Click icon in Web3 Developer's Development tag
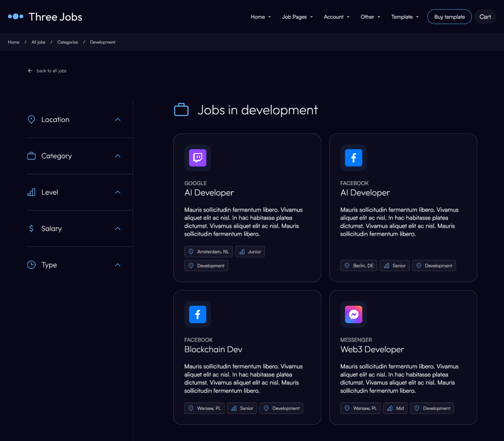This screenshot has height=441, width=504. 417,408
